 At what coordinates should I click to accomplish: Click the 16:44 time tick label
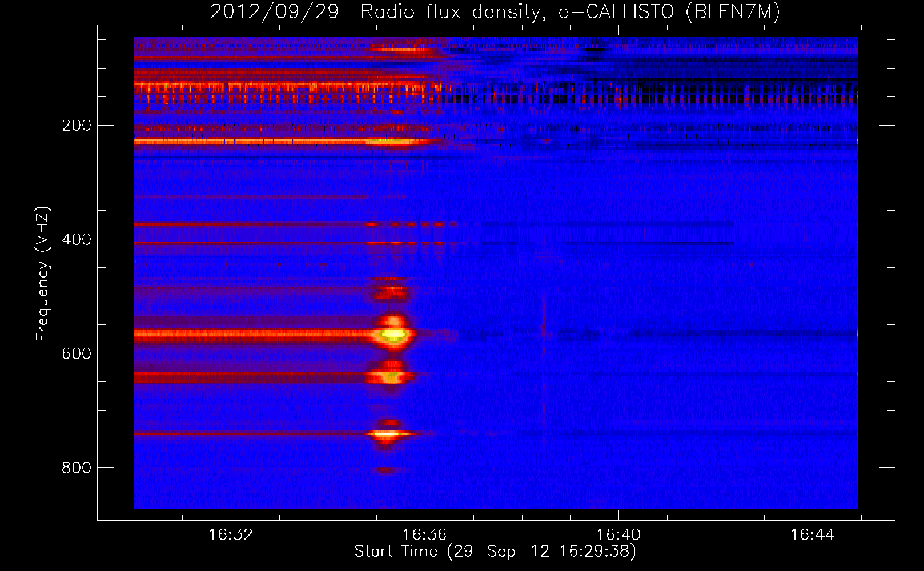[812, 535]
